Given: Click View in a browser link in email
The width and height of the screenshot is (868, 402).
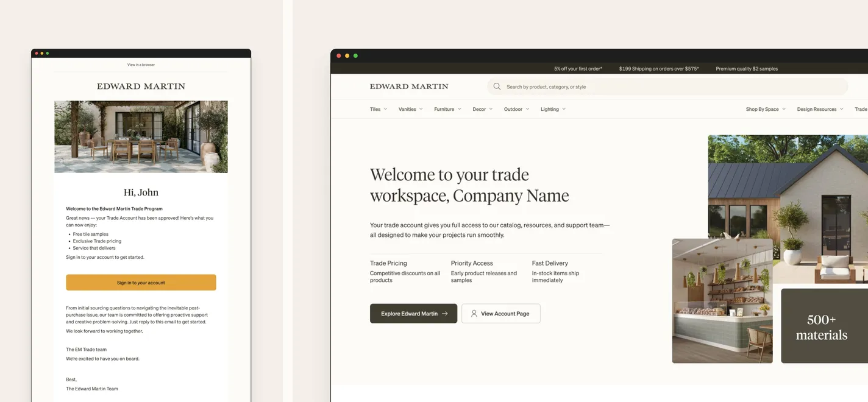Looking at the screenshot, I should [x=141, y=65].
